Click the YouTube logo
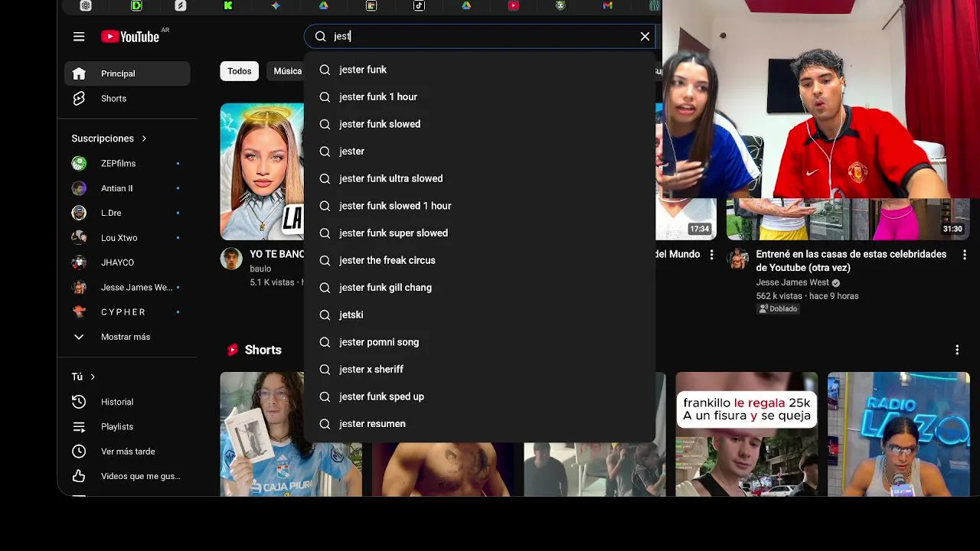The height and width of the screenshot is (551, 980). [x=131, y=37]
